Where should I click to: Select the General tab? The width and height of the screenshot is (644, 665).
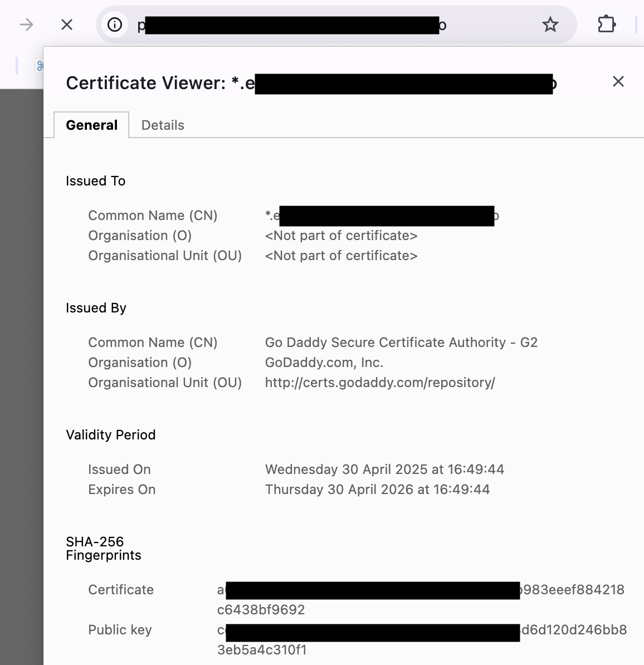click(x=91, y=125)
